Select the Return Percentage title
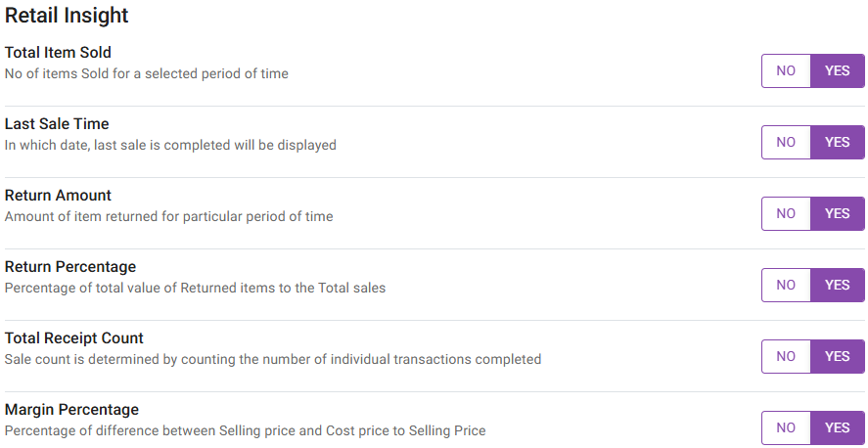The width and height of the screenshot is (868, 448). [x=70, y=267]
